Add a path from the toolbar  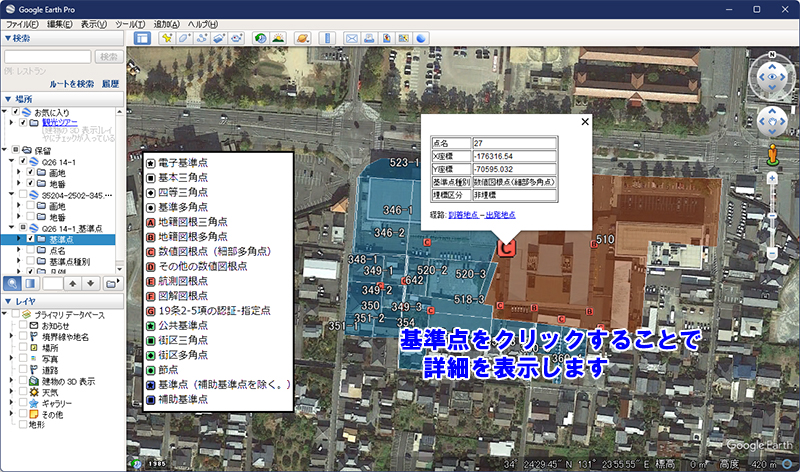click(x=202, y=38)
